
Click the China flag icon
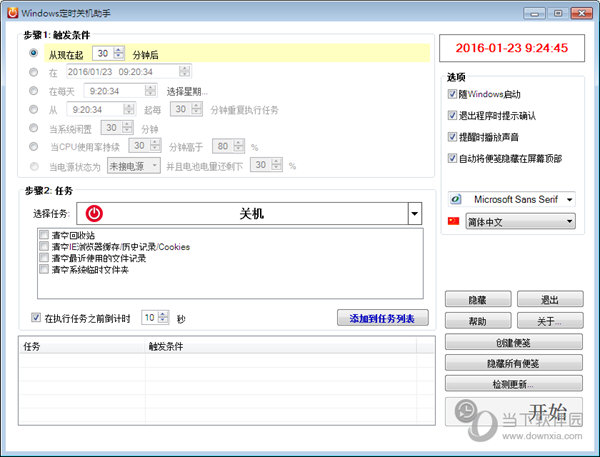(453, 221)
